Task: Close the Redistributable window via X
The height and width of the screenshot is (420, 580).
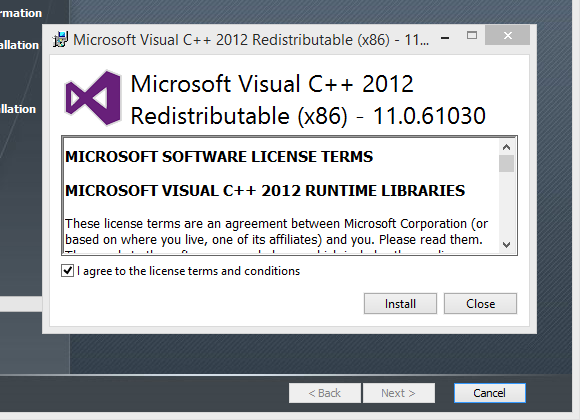Action: point(508,36)
